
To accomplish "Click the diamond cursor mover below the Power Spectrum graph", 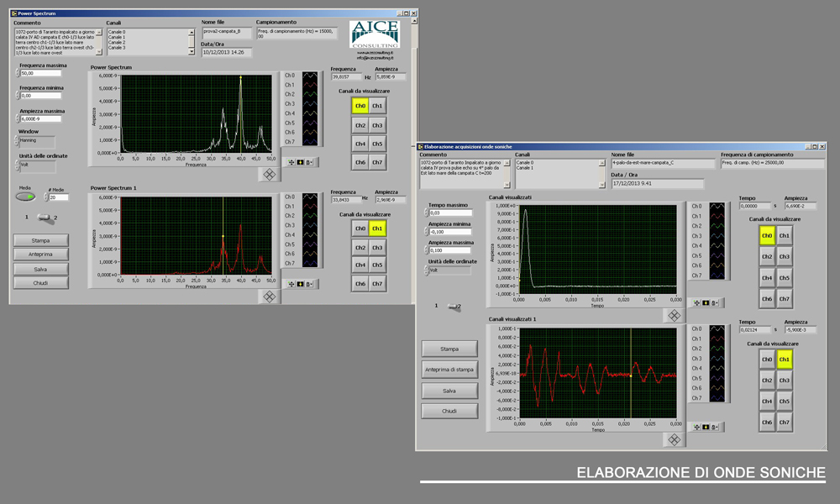I will coord(269,174).
